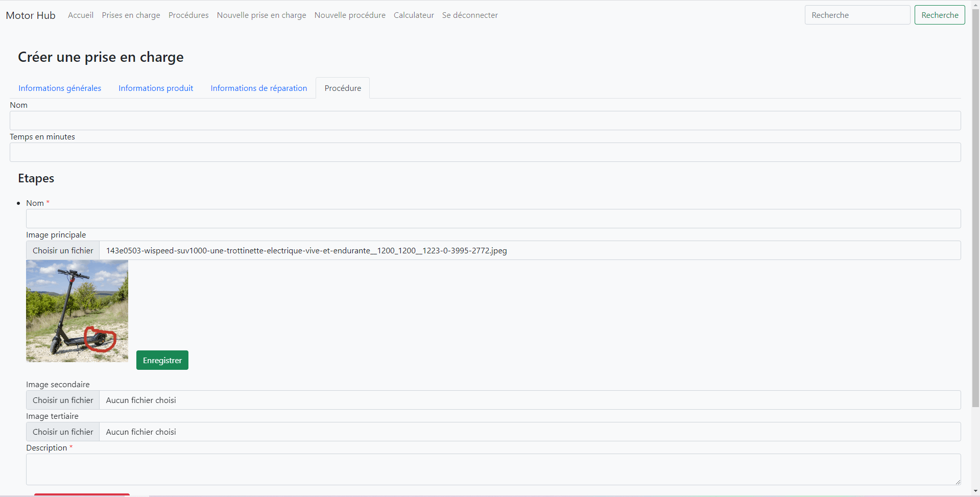The image size is (980, 497).
Task: Focus the Description textarea
Action: tap(493, 469)
